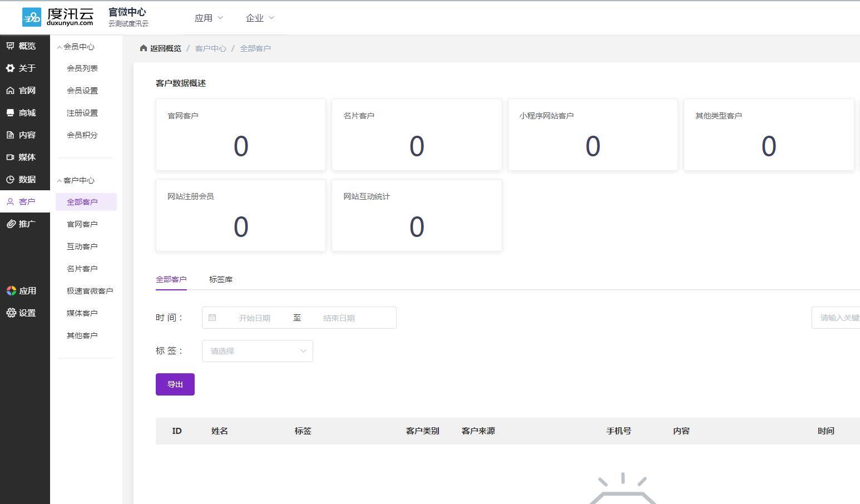This screenshot has width=860, height=504.
Task: Select 客户 person icon in sidebar
Action: [x=11, y=201]
